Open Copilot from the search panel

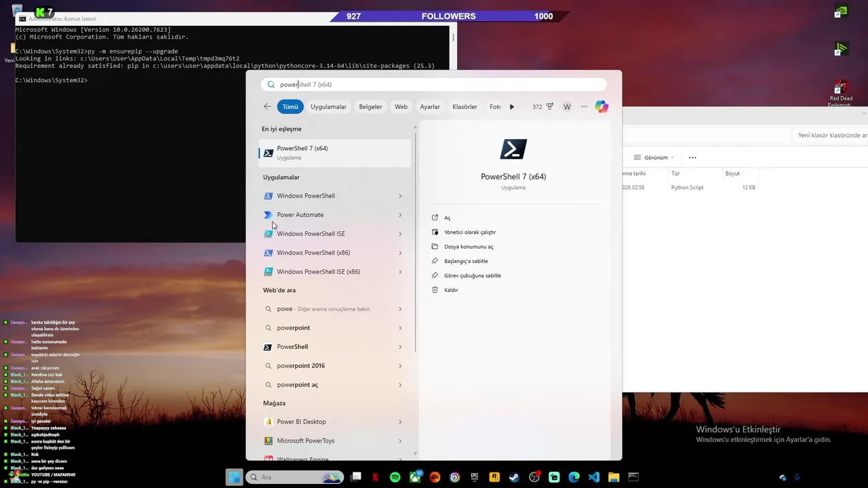coord(601,106)
